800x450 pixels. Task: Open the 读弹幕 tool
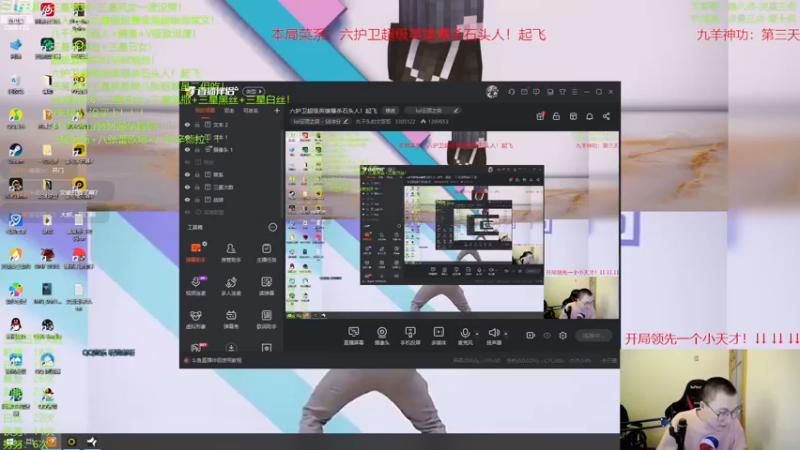[266, 286]
